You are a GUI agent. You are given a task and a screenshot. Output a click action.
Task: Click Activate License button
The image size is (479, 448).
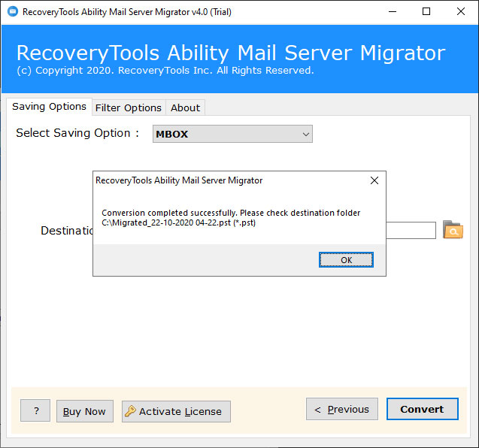click(x=176, y=411)
